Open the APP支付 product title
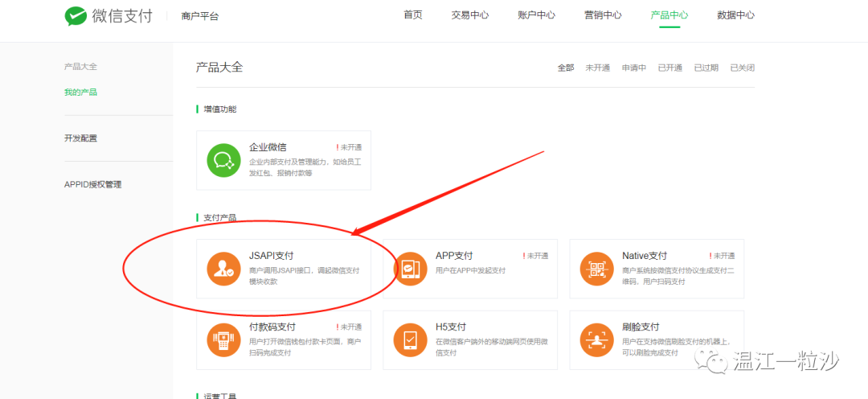This screenshot has height=399, width=868. (x=454, y=256)
